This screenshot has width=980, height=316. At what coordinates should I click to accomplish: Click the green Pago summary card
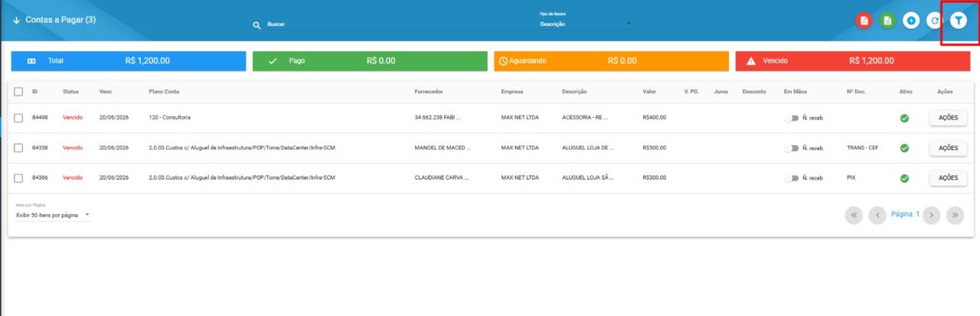coord(370,60)
